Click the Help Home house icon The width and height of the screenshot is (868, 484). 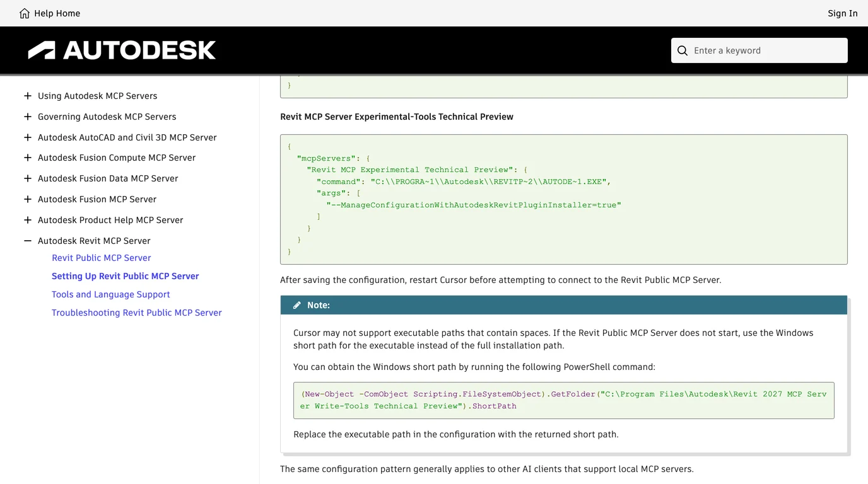[25, 13]
